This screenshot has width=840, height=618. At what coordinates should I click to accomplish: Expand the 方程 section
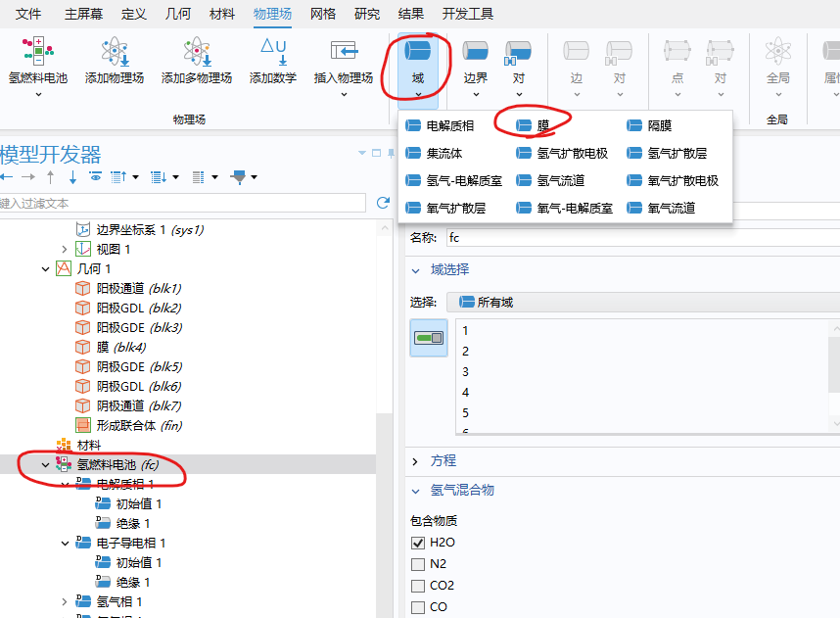[416, 461]
